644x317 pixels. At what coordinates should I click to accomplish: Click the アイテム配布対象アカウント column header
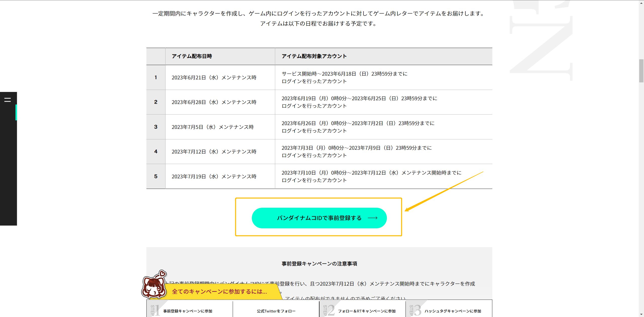click(x=314, y=56)
